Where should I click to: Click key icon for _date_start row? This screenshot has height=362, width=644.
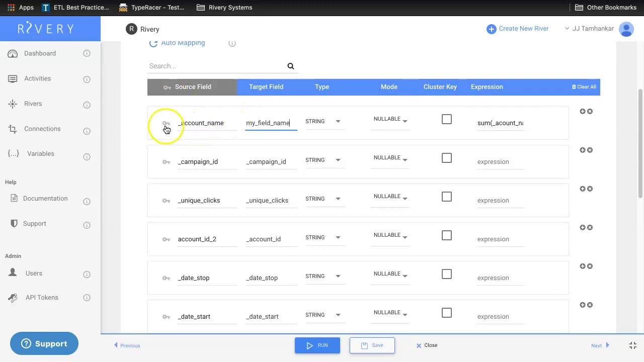click(166, 317)
